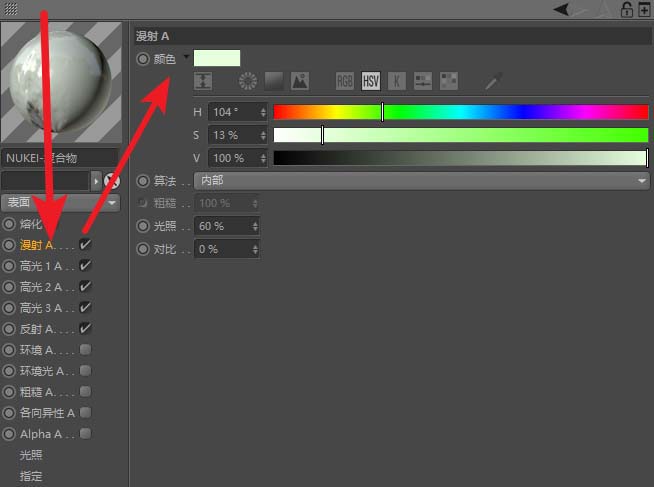Enable the 各向异性 A checkbox
Viewport: 654px width, 487px height.
pyautogui.click(x=86, y=412)
